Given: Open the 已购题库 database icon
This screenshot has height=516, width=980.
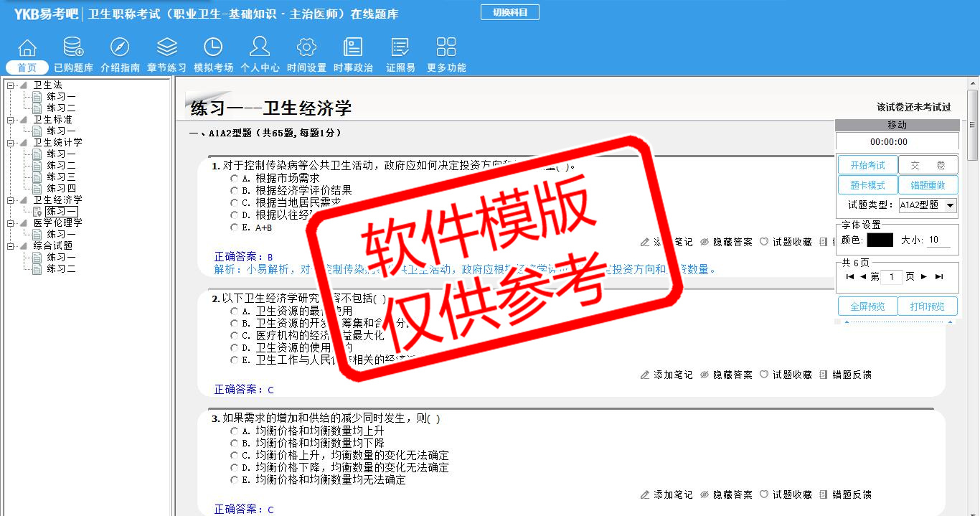Looking at the screenshot, I should click(x=73, y=48).
